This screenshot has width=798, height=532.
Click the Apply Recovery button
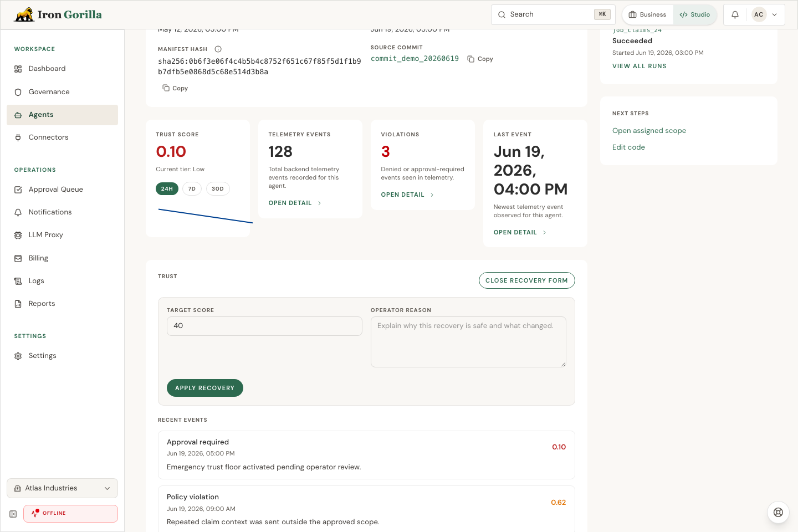[x=205, y=388]
